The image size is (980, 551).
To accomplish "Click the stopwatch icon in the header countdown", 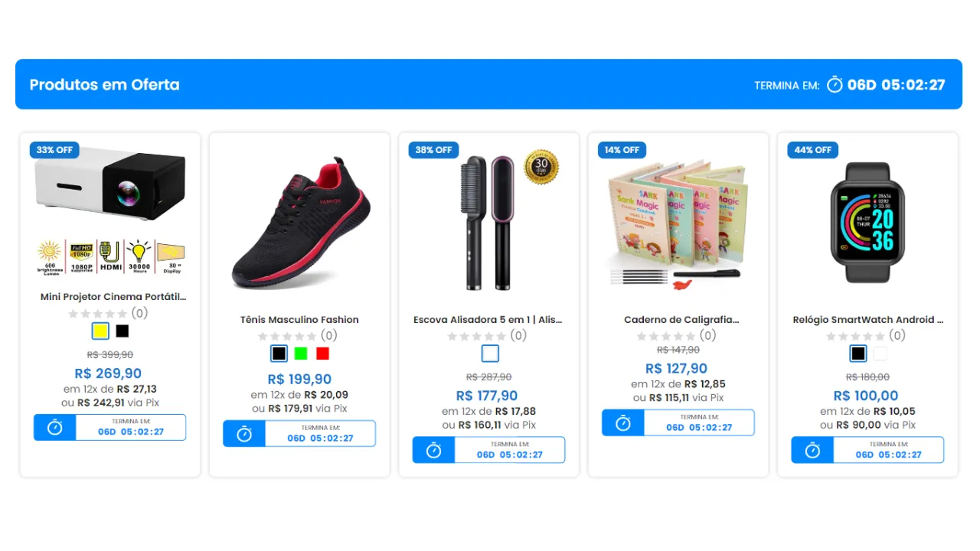I will click(x=835, y=84).
